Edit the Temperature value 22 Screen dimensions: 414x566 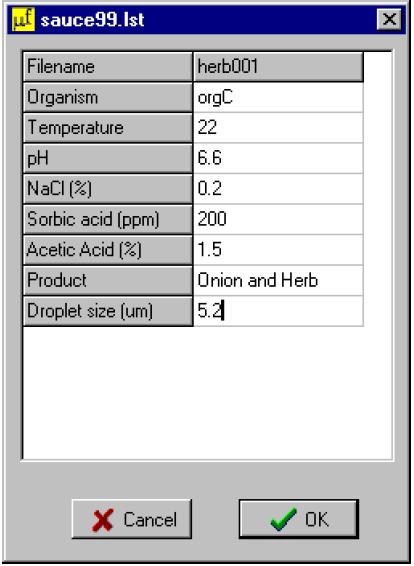click(x=278, y=128)
